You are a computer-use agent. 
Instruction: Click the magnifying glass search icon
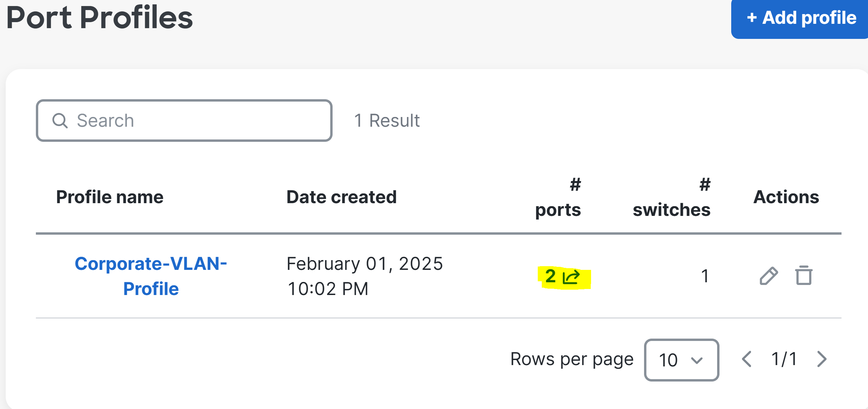click(x=60, y=120)
